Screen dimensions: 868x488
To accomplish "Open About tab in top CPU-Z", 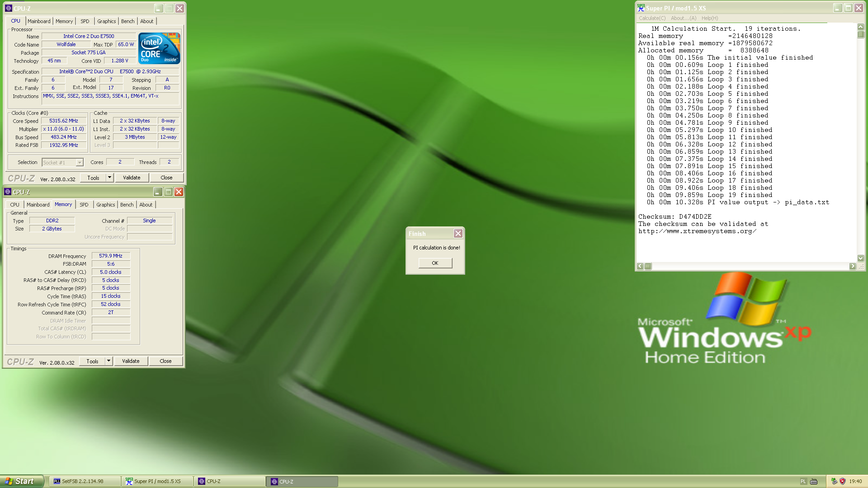I will coord(147,21).
